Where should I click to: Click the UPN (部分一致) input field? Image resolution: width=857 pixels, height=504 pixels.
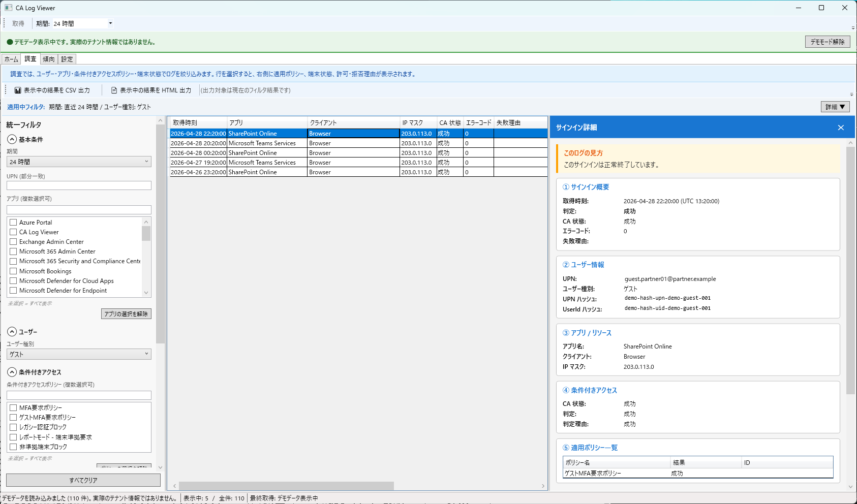point(79,186)
